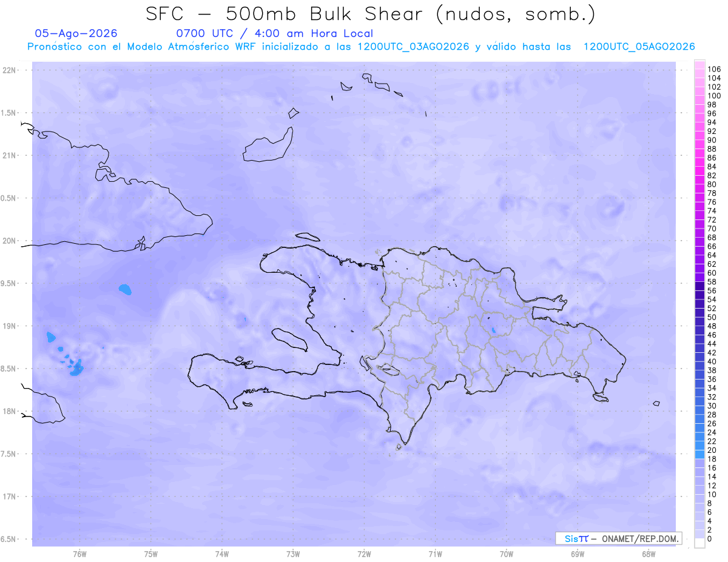
Task: Click the legend value '60' on the color bar
Action: click(712, 273)
